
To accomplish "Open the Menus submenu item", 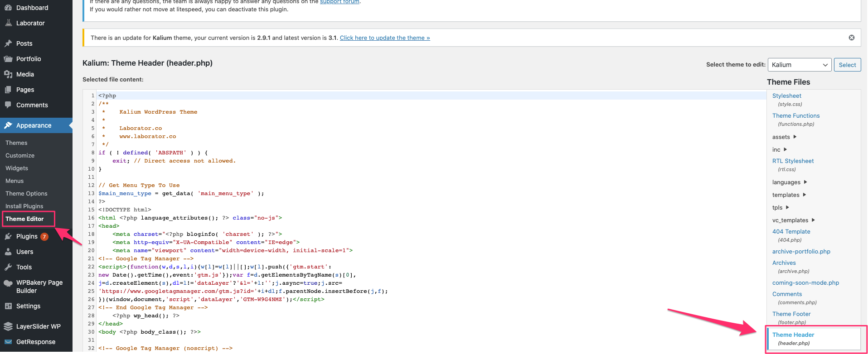I will tap(15, 181).
